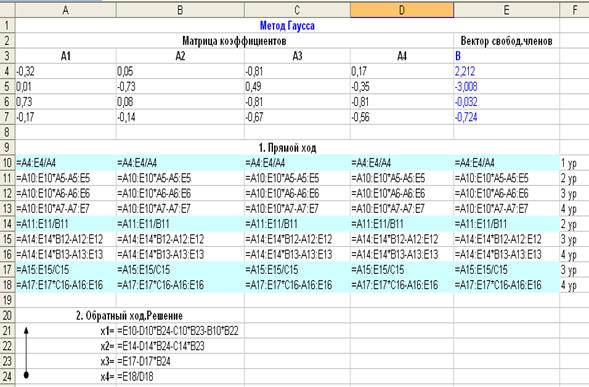
Task: Click the 'x1=' label cell
Action: coord(65,331)
